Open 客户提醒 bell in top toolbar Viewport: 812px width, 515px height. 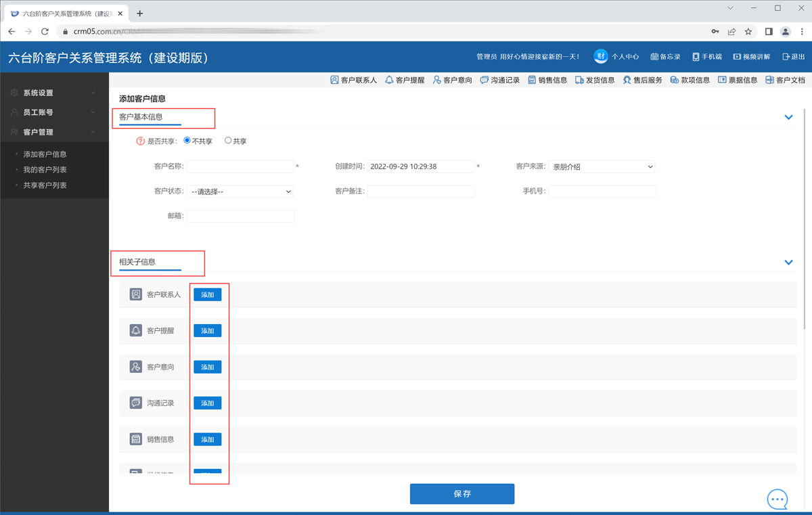[405, 80]
